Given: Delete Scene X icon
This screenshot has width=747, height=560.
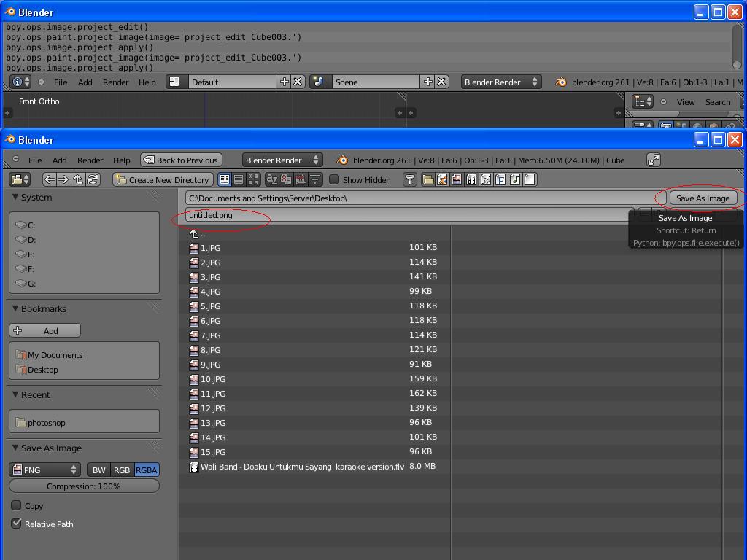Looking at the screenshot, I should pos(441,82).
